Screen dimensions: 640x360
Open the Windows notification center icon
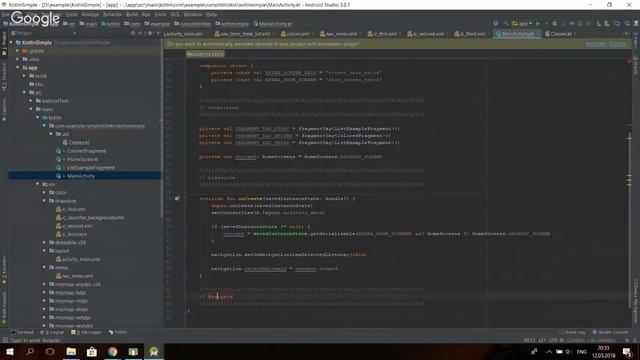(627, 352)
